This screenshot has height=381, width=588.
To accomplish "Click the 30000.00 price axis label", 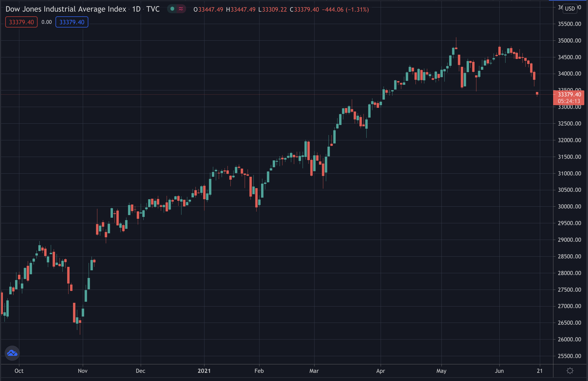I will point(569,207).
